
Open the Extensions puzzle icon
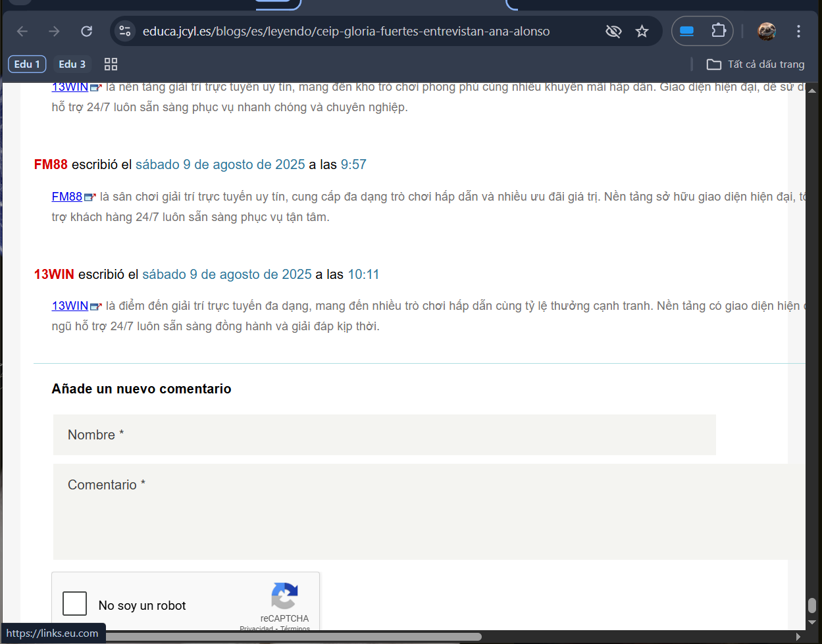point(718,31)
